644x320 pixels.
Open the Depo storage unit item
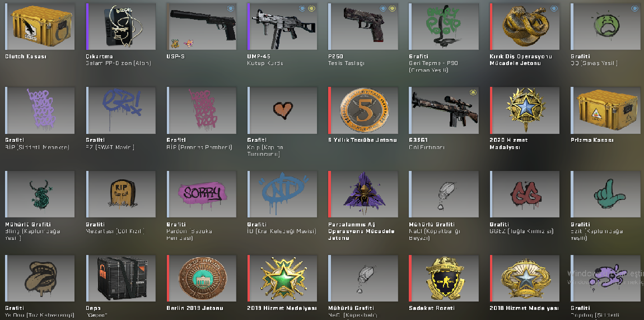click(x=121, y=279)
